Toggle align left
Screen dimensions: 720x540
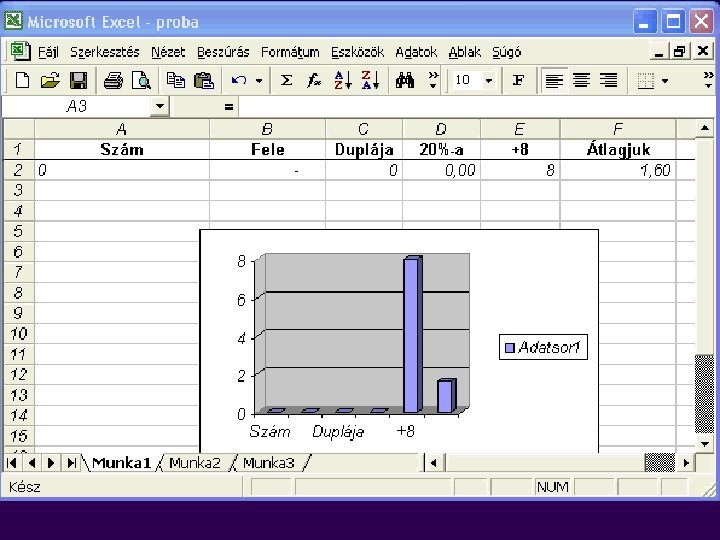point(554,81)
